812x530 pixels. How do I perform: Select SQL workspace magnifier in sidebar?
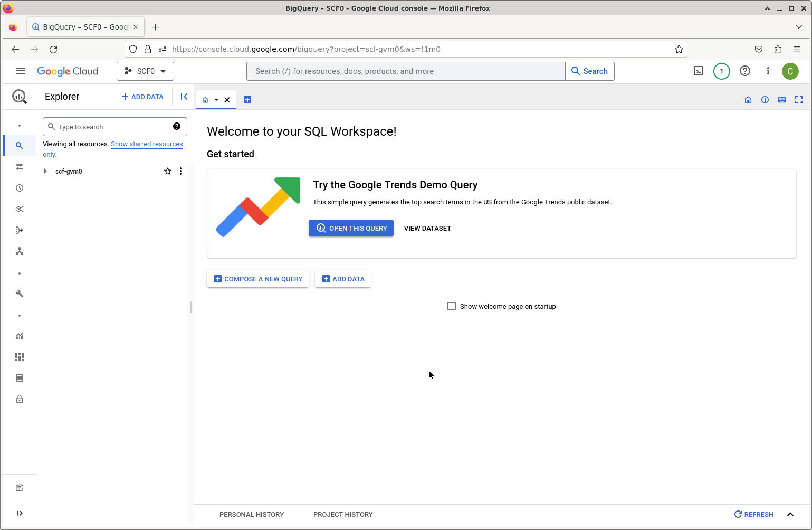[x=20, y=146]
